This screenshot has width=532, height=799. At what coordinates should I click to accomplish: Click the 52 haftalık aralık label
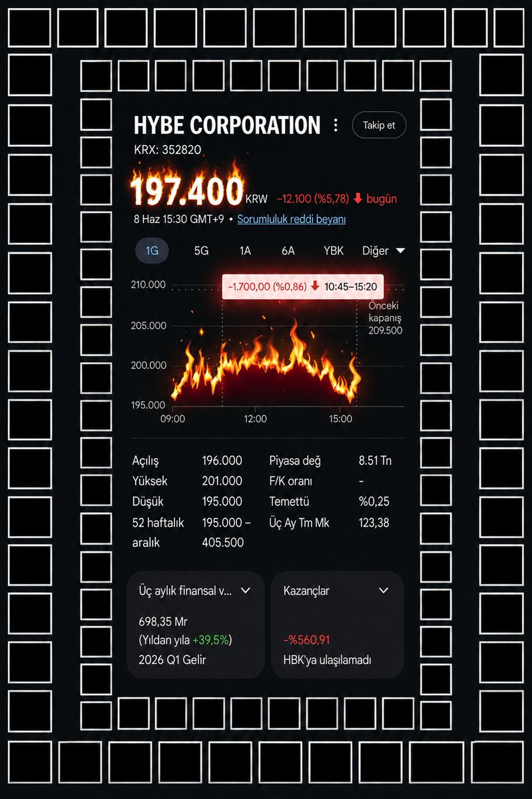pyautogui.click(x=157, y=533)
